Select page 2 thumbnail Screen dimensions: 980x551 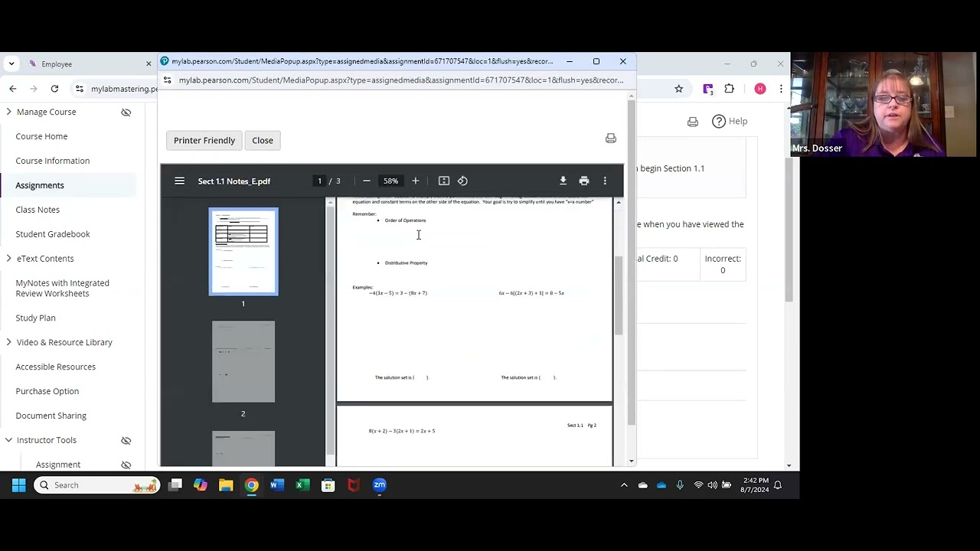tap(243, 361)
